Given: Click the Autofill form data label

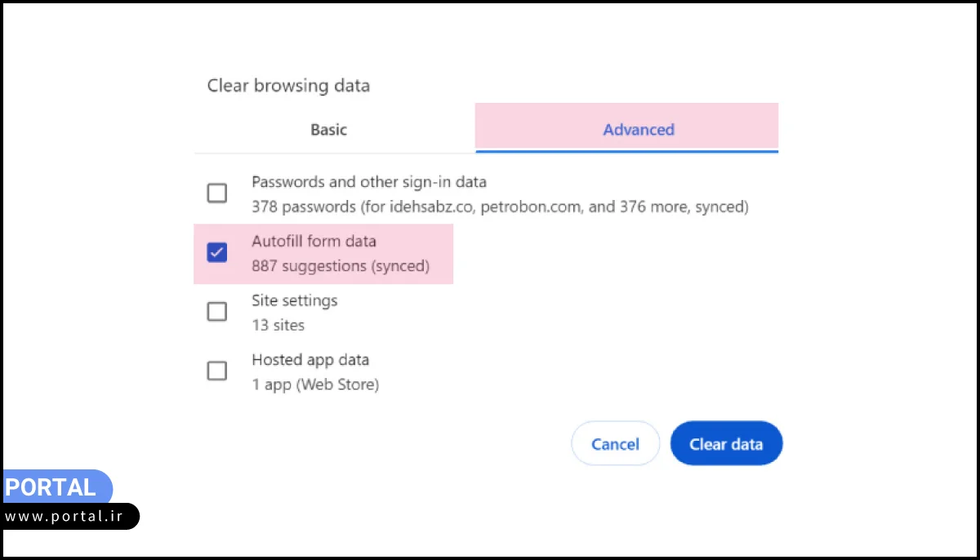Looking at the screenshot, I should [x=314, y=241].
